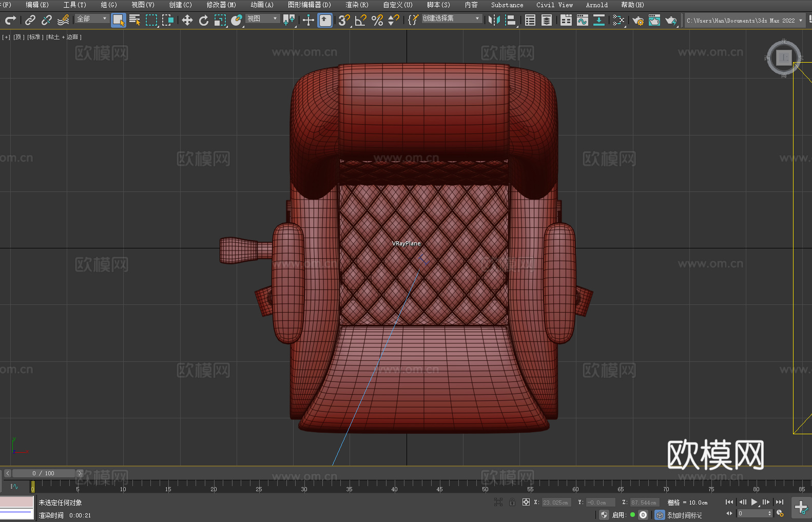Click the [标准] viewport shading label
Viewport: 812px width, 522px height.
tap(35, 37)
